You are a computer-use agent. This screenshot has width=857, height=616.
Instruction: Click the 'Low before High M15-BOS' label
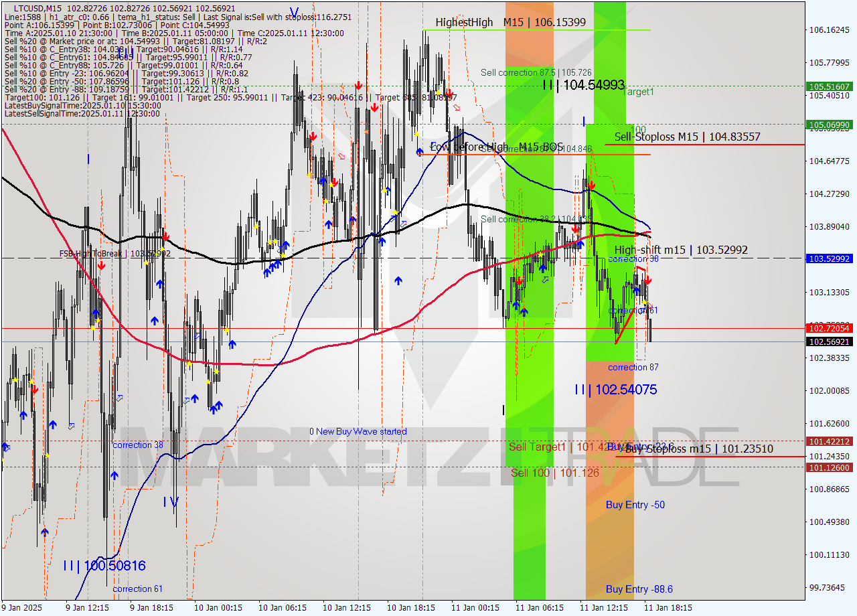click(x=497, y=147)
